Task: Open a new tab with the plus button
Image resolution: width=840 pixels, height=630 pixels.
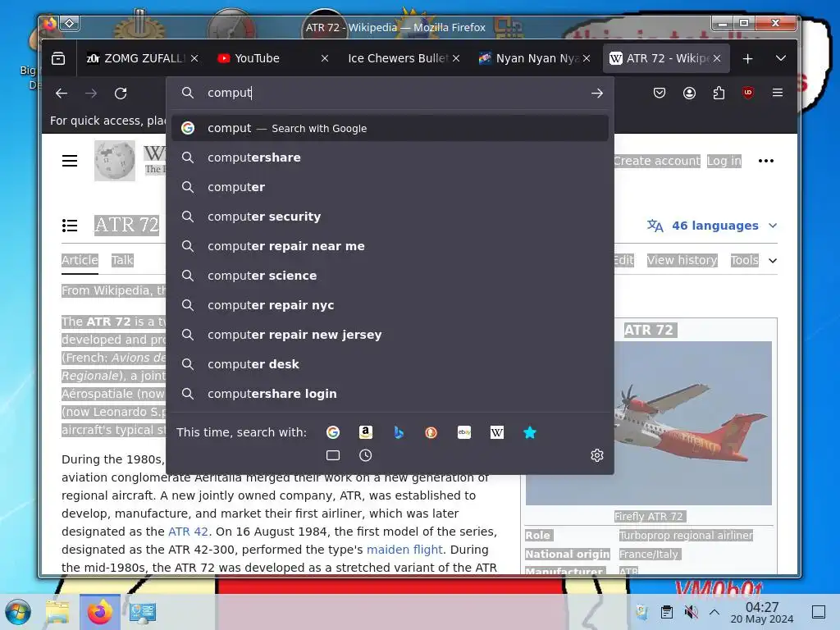Action: (748, 58)
